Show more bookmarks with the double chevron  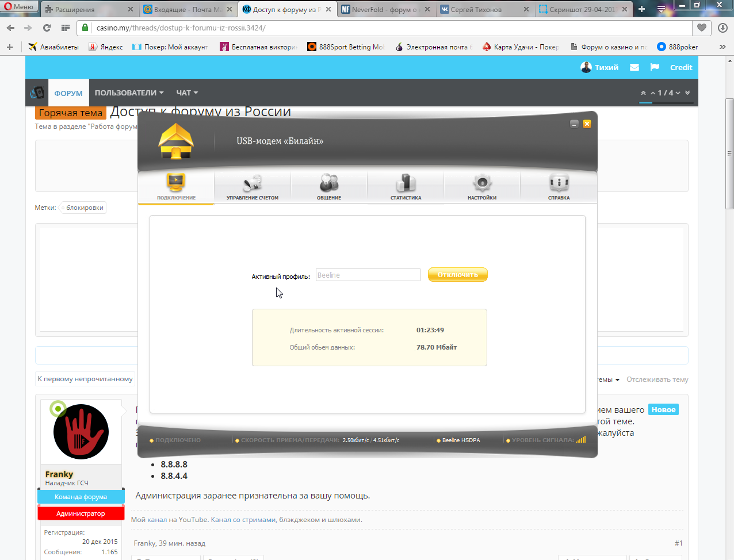[x=722, y=47]
